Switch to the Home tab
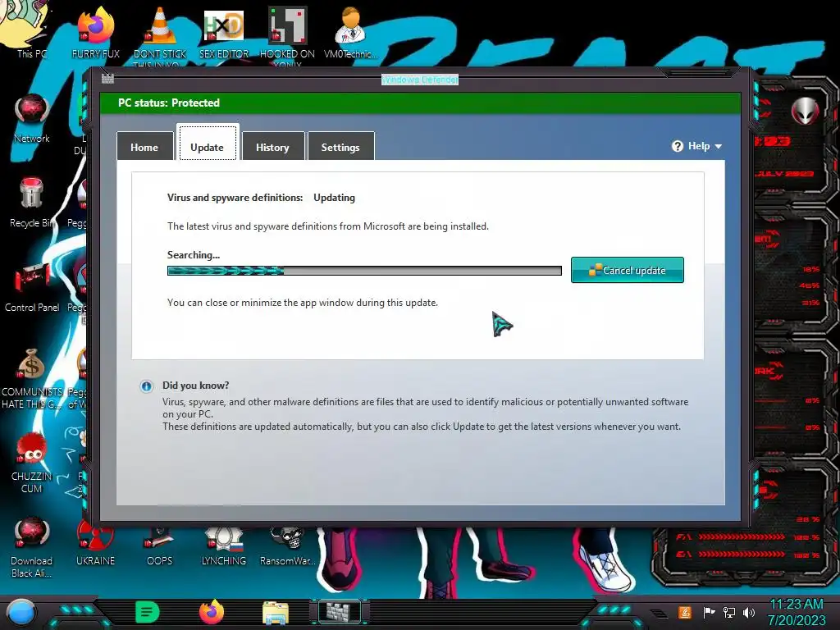840x630 pixels. pyautogui.click(x=144, y=146)
